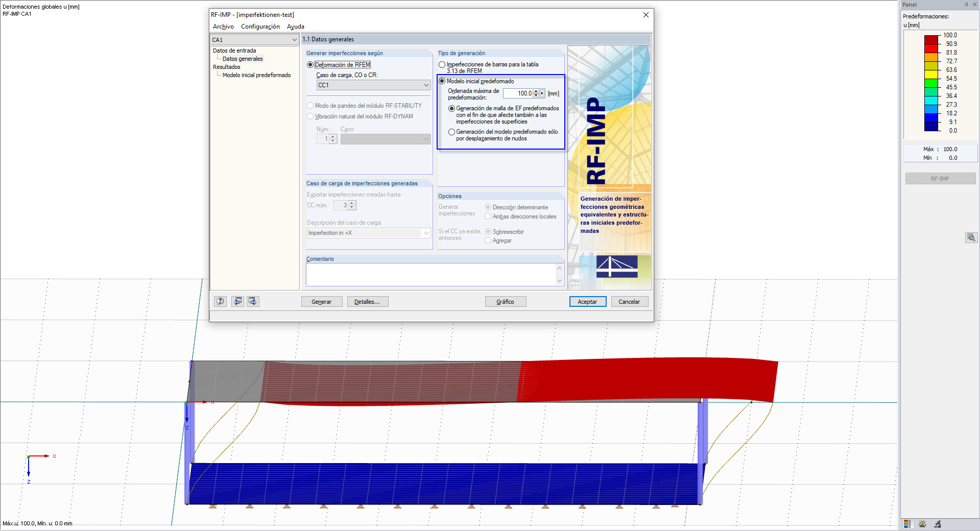Click the green 54.5 legend color swatch

931,83
